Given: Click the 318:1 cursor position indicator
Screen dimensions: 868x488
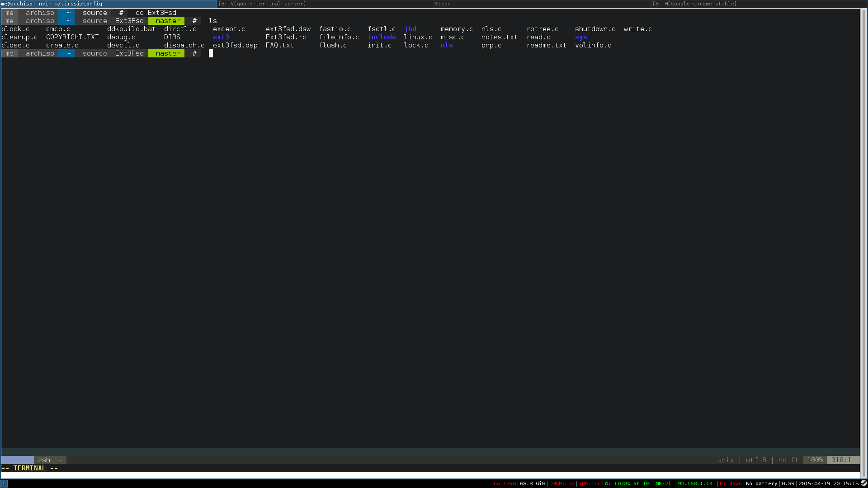Looking at the screenshot, I should click(x=841, y=460).
